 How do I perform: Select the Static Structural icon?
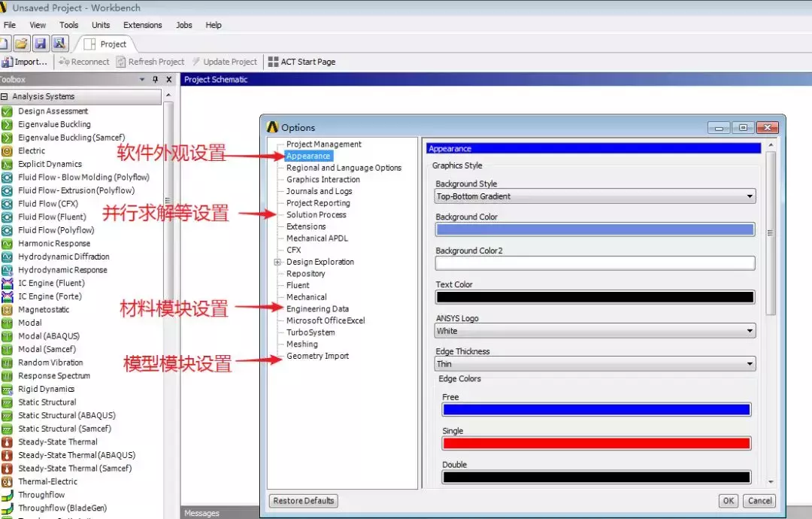coord(8,402)
